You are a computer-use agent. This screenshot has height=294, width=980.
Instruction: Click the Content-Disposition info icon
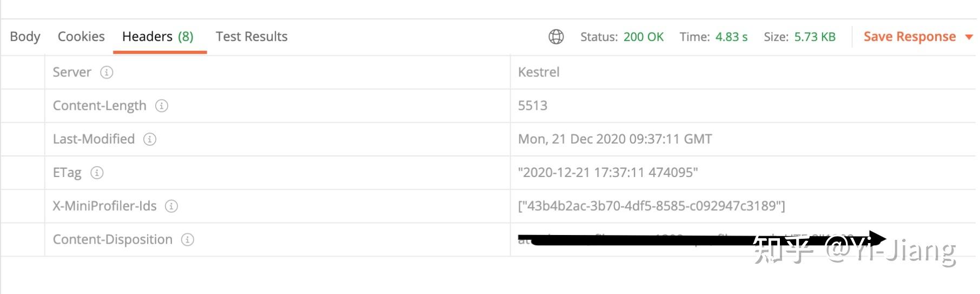pos(187,240)
